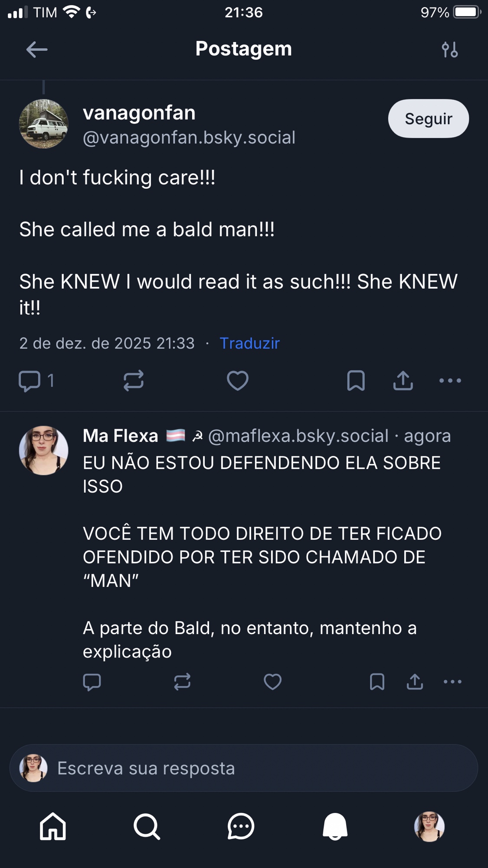Go to the Home tab

pos(53,826)
